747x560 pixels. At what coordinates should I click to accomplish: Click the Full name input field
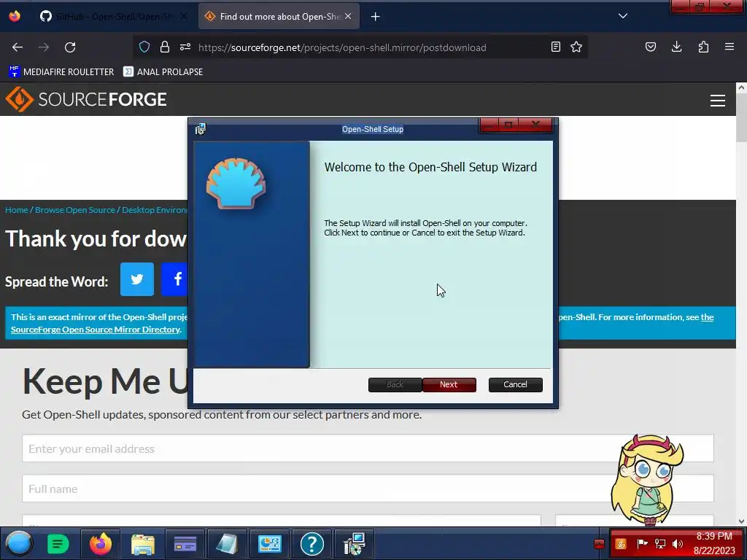click(x=368, y=489)
